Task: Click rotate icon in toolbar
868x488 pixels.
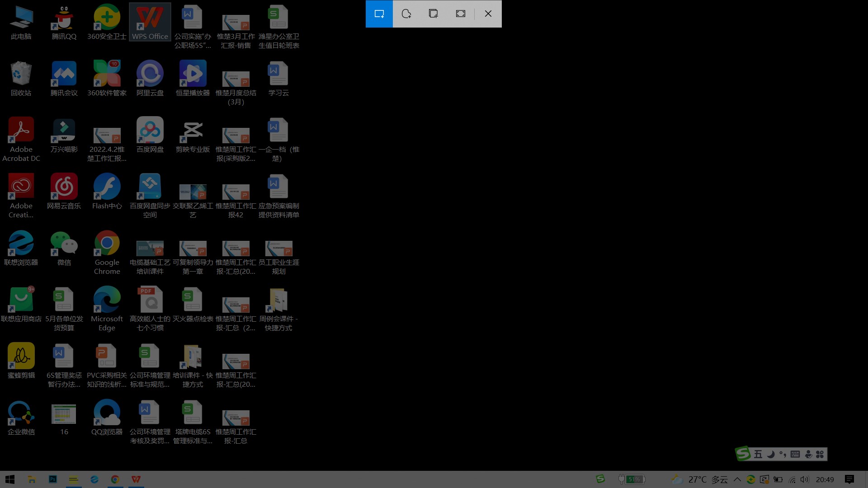Action: coord(406,14)
